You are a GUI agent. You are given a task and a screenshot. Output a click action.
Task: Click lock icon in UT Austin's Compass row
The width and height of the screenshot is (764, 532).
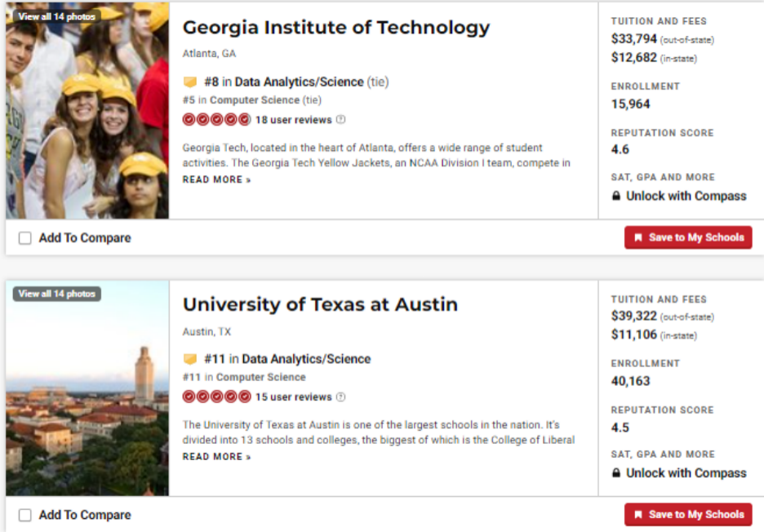pyautogui.click(x=616, y=473)
